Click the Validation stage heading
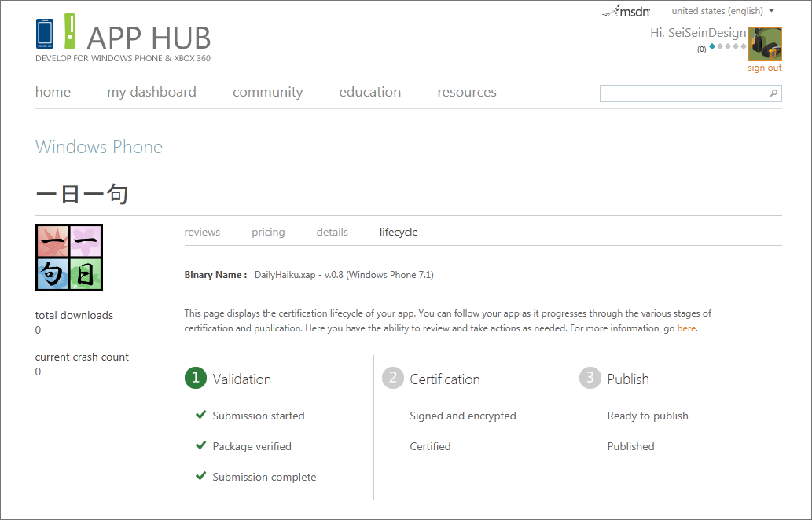812x520 pixels. coord(242,379)
